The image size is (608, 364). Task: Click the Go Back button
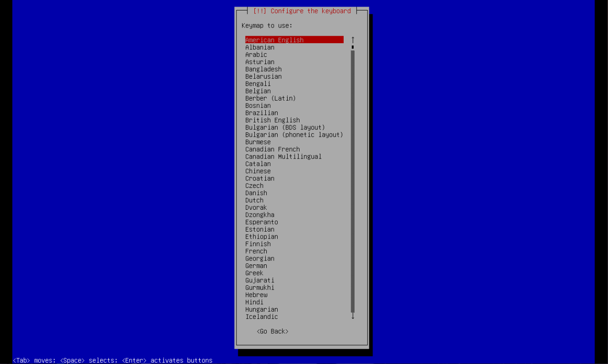coord(272,331)
